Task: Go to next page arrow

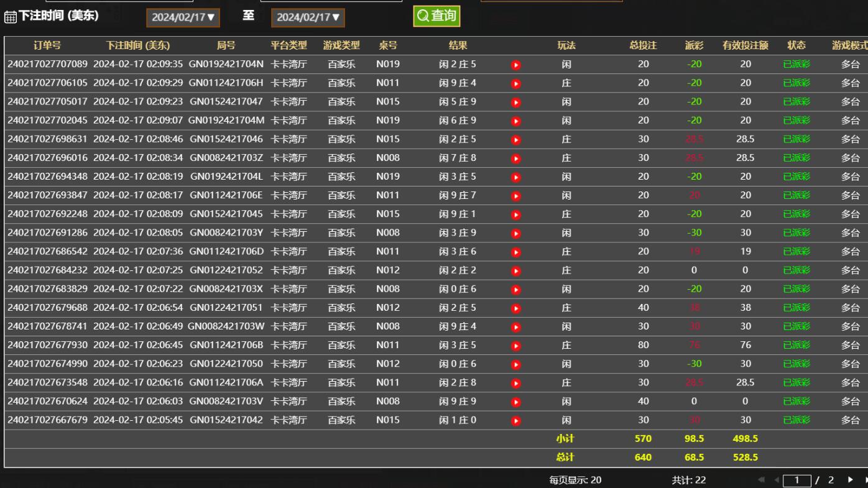Action: pos(850,480)
